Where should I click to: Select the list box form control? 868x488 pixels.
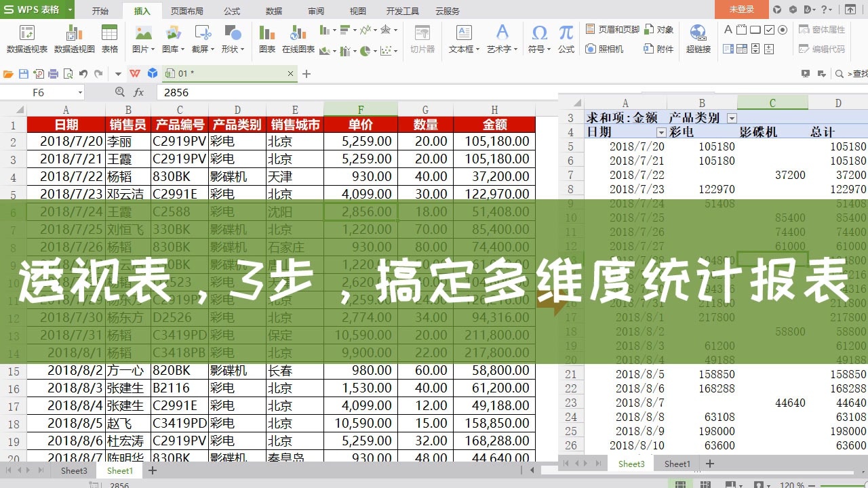[x=728, y=49]
